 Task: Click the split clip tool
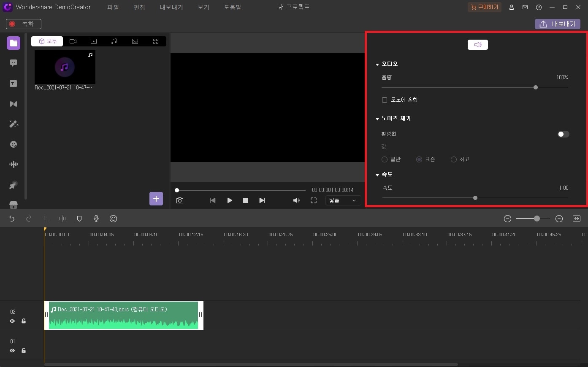(62, 219)
